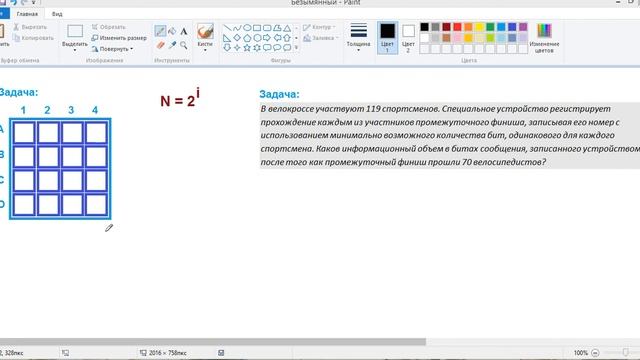
Task: Click the horizontal scrollbar thumb
Action: (213, 342)
